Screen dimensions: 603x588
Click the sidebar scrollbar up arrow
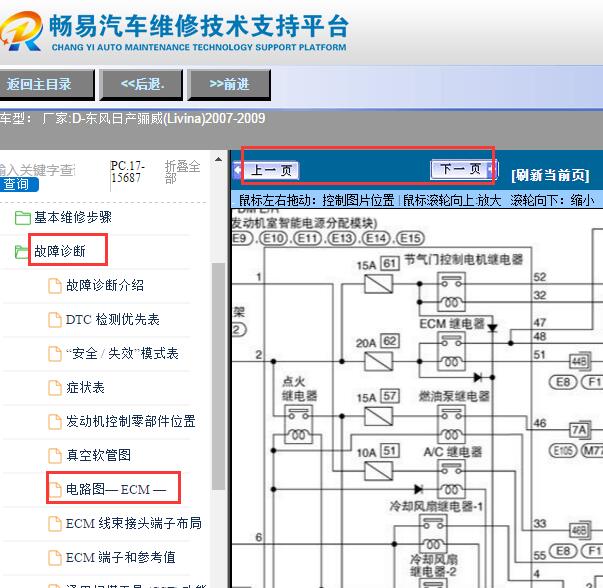tap(218, 159)
